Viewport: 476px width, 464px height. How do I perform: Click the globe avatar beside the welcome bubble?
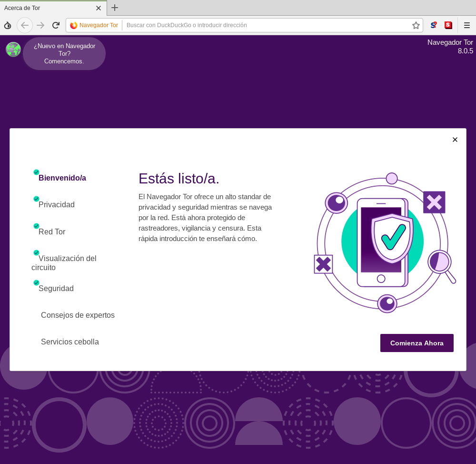tap(13, 49)
